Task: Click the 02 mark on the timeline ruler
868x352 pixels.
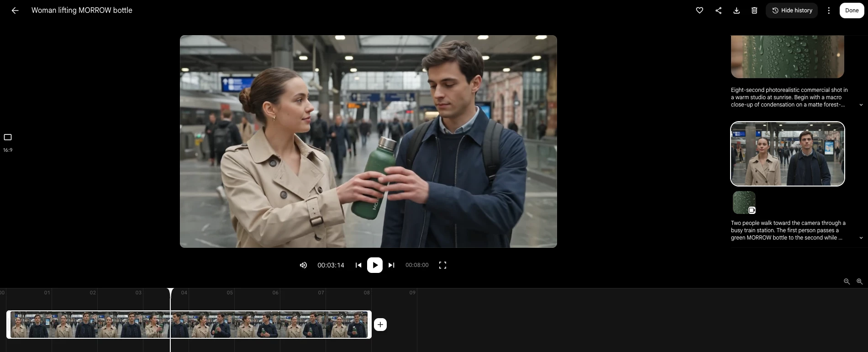Action: (93, 293)
